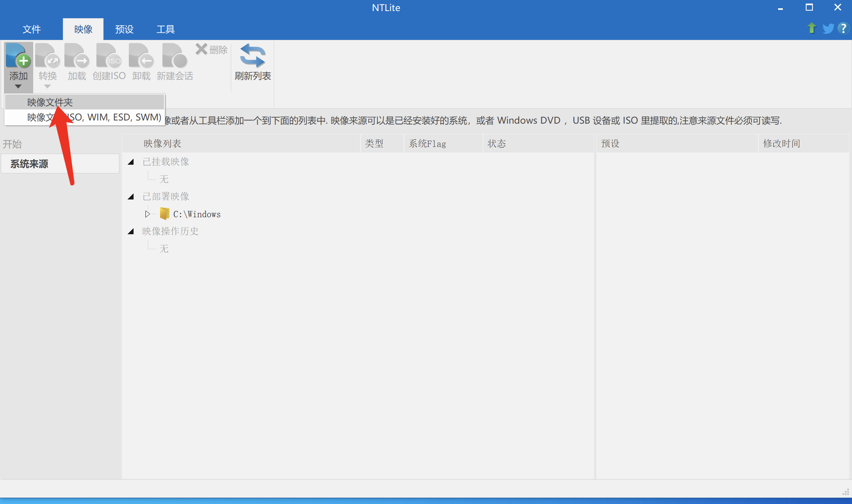Open the help question mark icon
852x504 pixels.
pyautogui.click(x=843, y=28)
